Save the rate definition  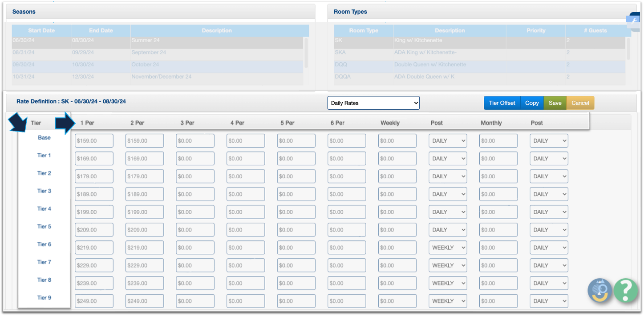click(555, 103)
